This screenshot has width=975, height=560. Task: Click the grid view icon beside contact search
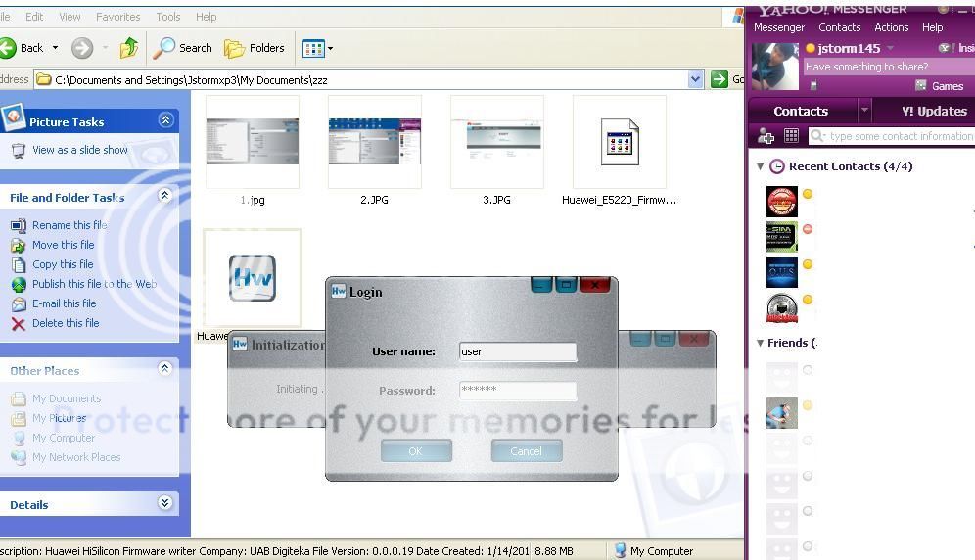pos(791,137)
